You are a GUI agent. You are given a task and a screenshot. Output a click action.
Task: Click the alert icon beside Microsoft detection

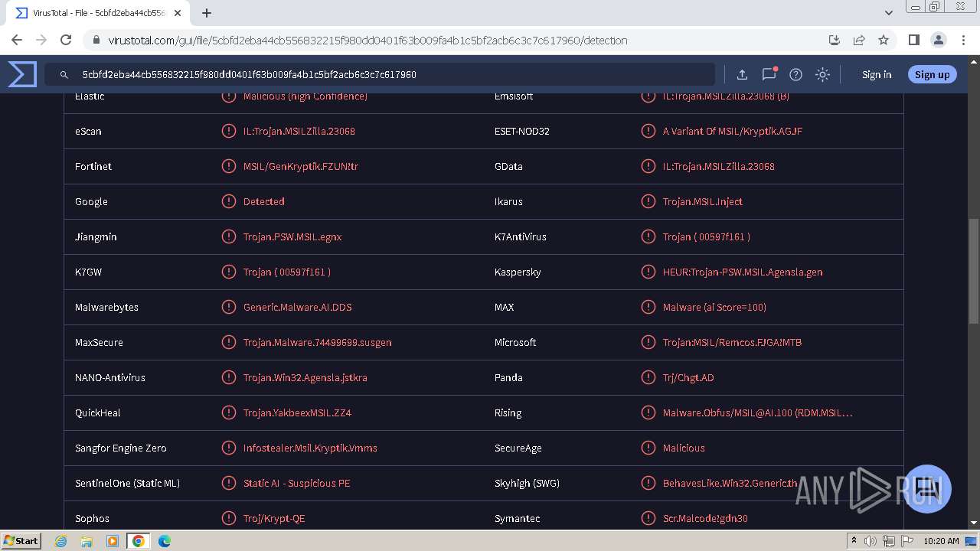click(x=648, y=342)
